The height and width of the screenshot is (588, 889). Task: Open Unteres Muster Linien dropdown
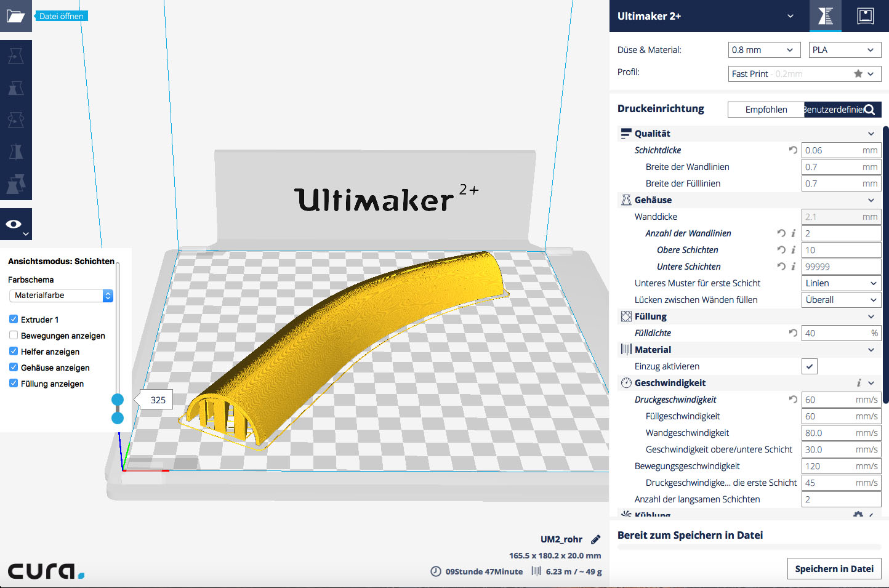(x=842, y=283)
